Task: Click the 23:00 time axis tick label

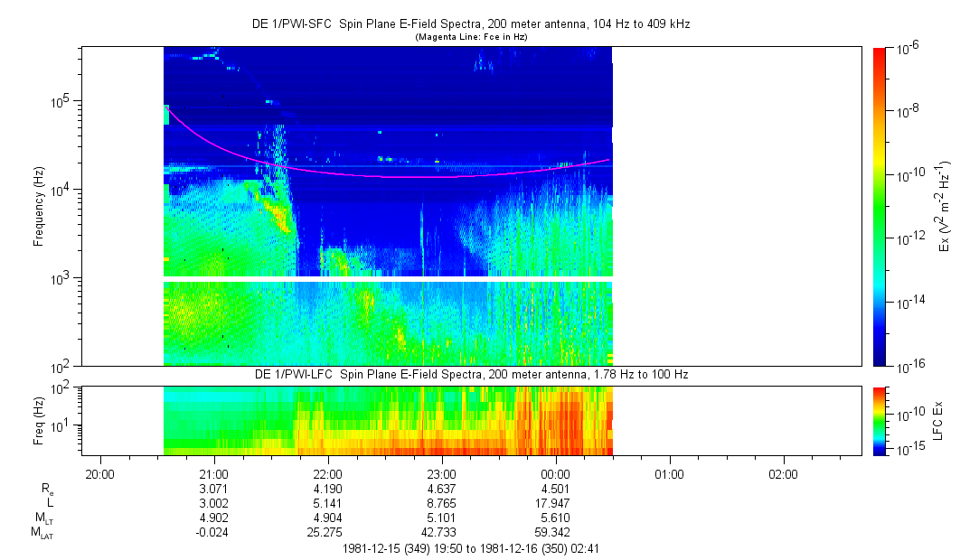Action: (441, 474)
